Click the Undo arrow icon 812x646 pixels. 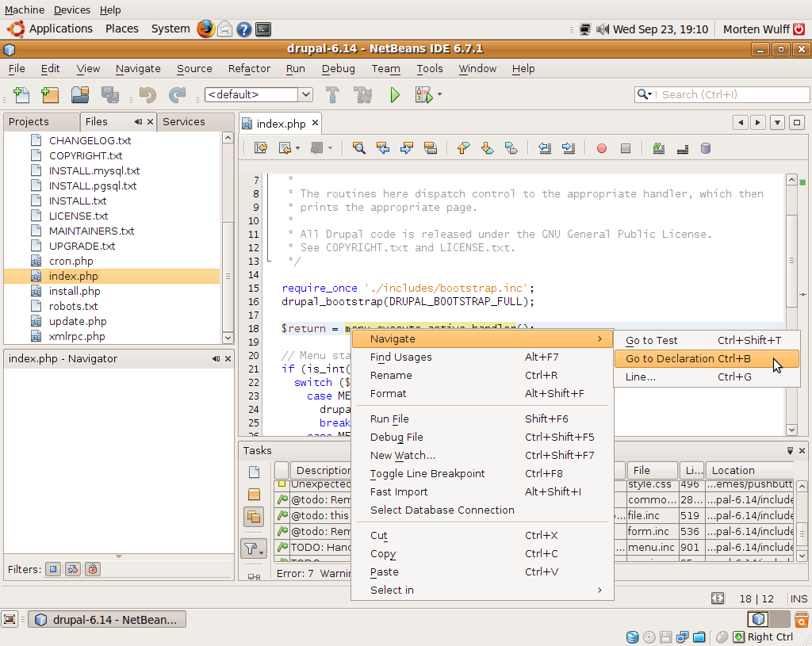[147, 95]
